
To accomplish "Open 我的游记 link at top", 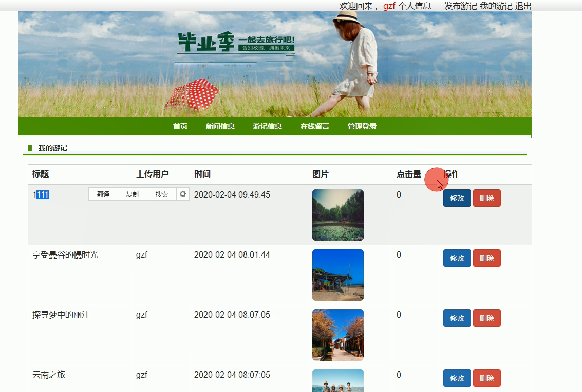I will tap(496, 6).
